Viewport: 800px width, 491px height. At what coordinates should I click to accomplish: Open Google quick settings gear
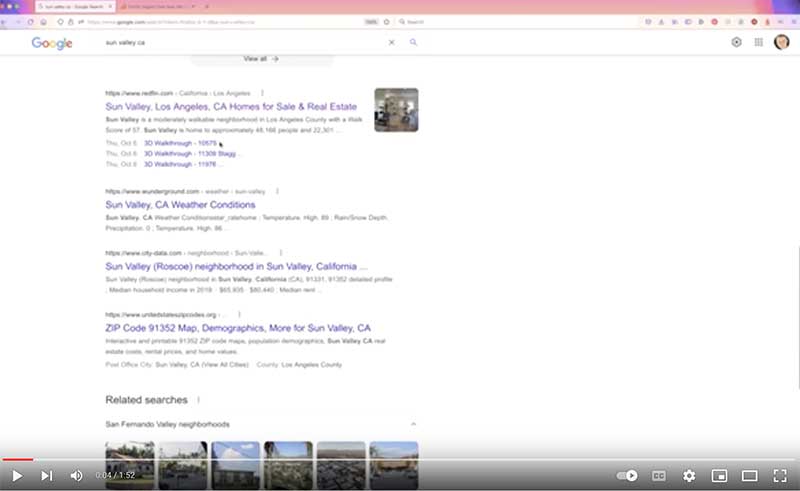click(736, 42)
